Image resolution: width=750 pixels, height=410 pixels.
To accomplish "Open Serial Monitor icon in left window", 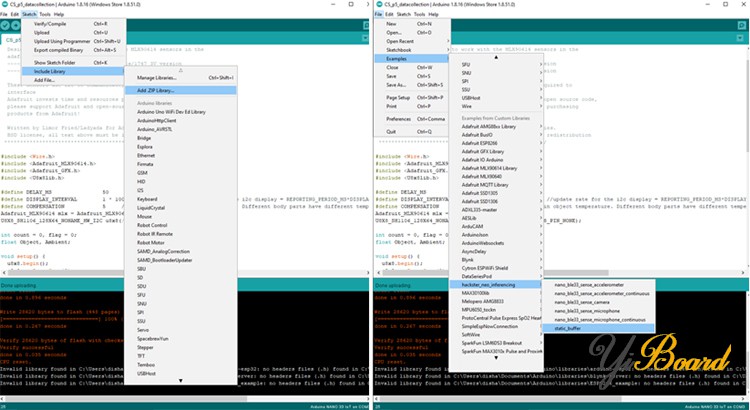I will 364,26.
